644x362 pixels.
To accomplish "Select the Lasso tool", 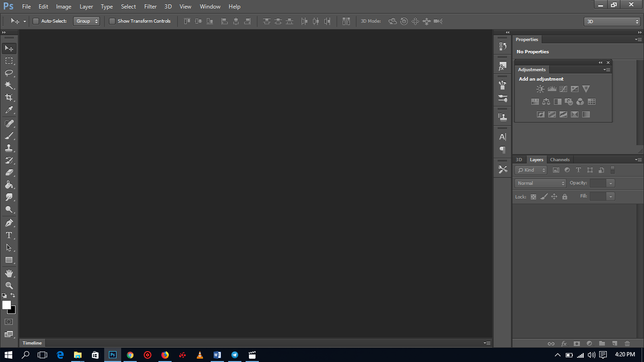I will click(x=9, y=73).
